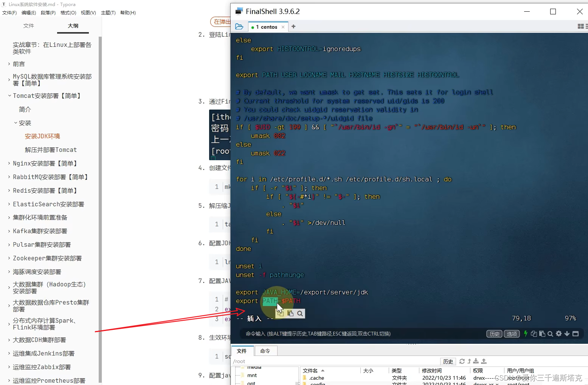Open terminal settings gear icon
Screen dimensions: 588x385
tap(559, 334)
